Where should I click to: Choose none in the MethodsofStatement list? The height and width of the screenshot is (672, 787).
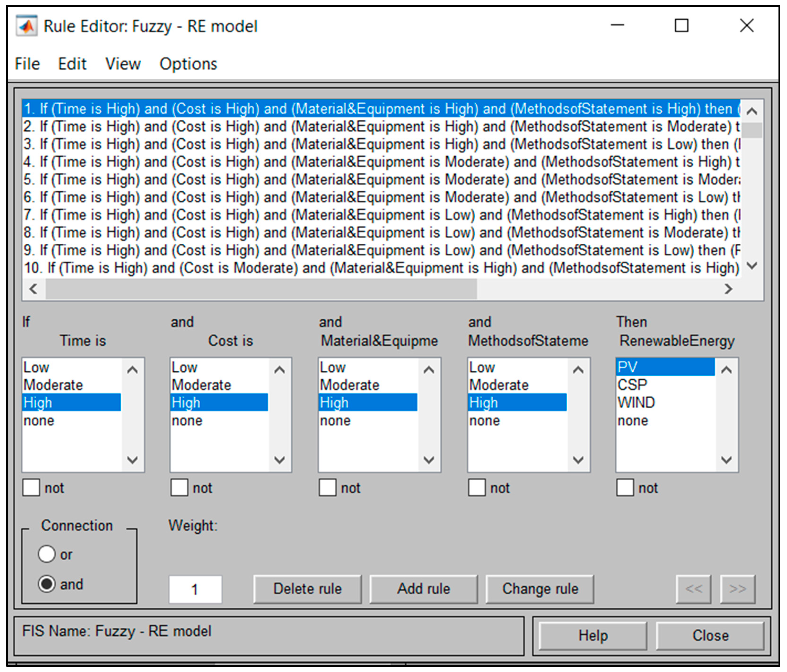[x=517, y=421]
